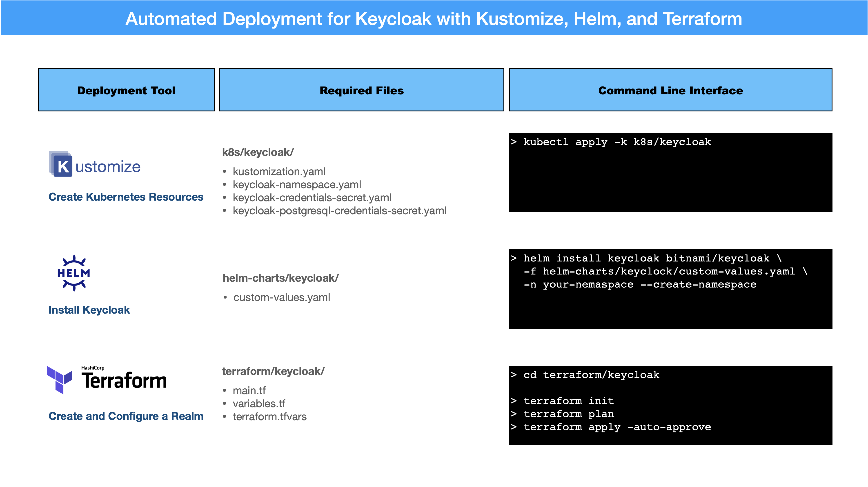The height and width of the screenshot is (487, 868).
Task: Click the k8s/keycloak/ folder heading
Action: click(258, 152)
